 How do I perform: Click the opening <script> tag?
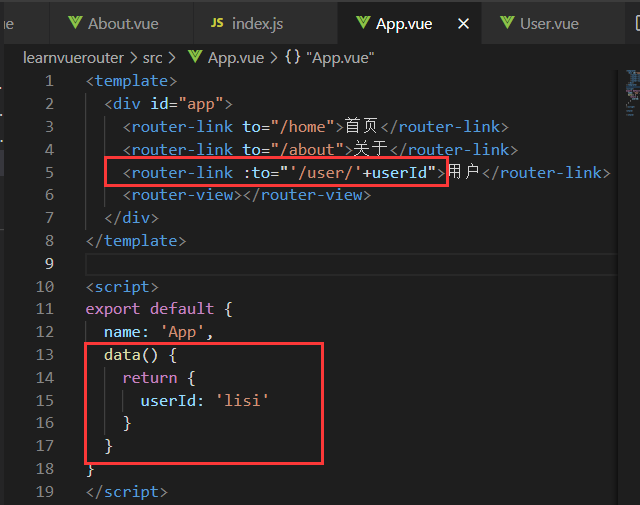[122, 287]
